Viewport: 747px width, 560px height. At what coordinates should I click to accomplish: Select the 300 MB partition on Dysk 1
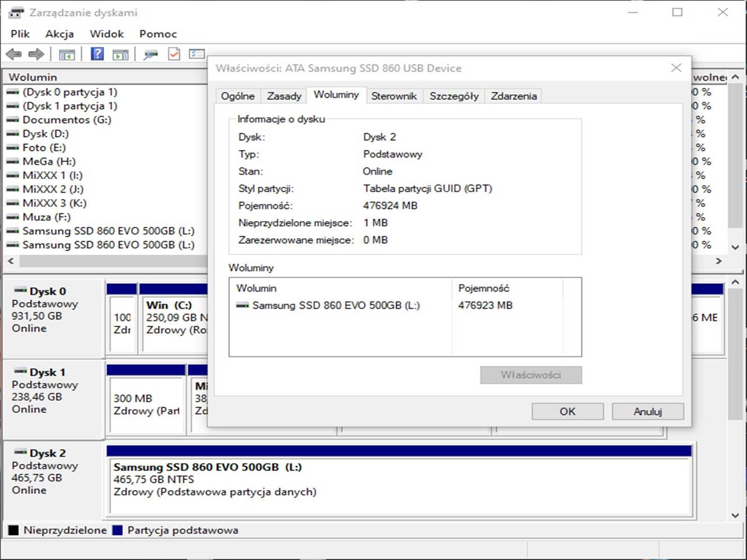point(146,399)
